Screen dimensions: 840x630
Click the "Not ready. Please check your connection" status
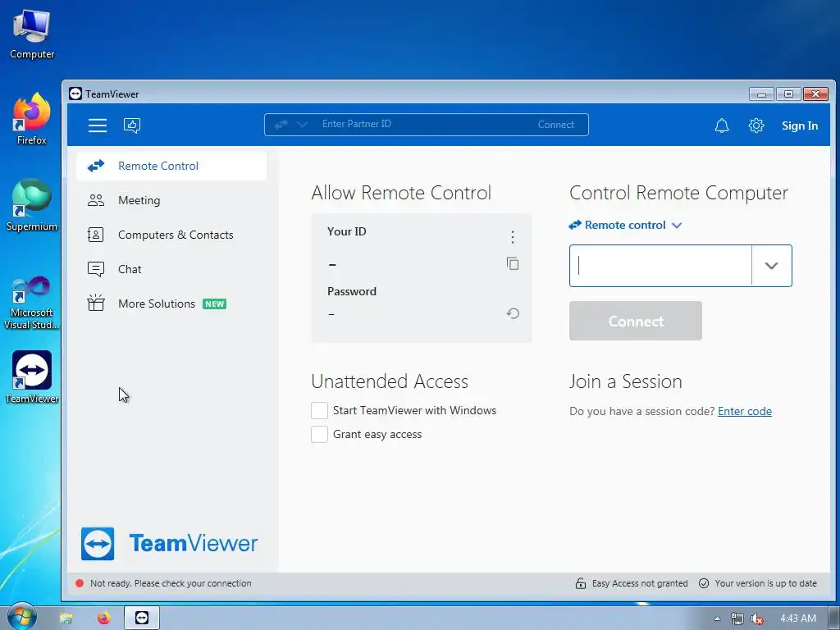pyautogui.click(x=171, y=583)
